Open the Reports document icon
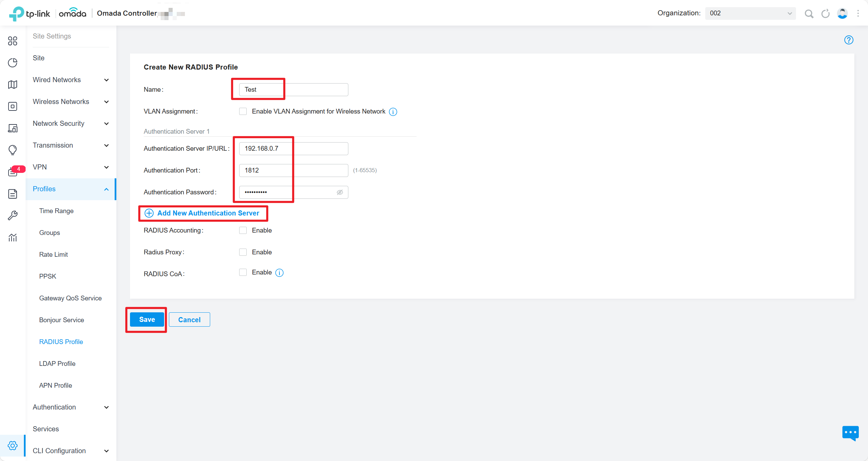Image resolution: width=868 pixels, height=461 pixels. point(13,194)
